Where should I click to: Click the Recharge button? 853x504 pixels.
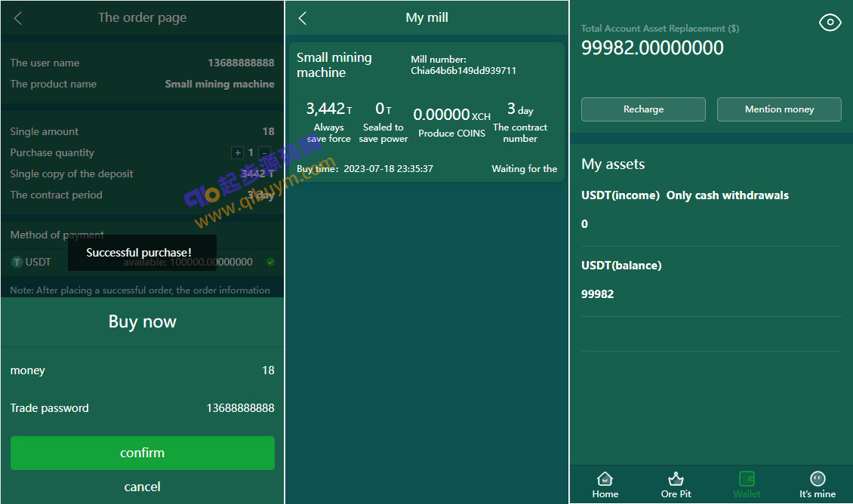pos(643,109)
